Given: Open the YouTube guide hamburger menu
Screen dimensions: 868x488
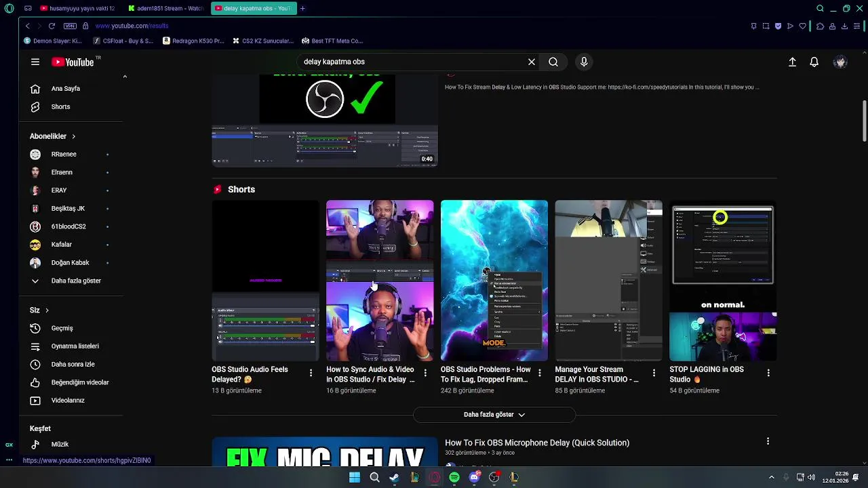Looking at the screenshot, I should (35, 62).
